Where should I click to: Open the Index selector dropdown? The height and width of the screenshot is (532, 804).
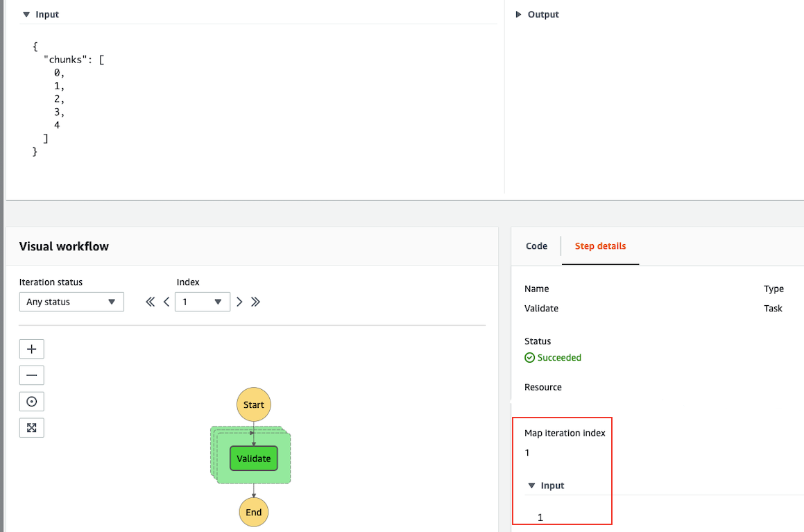tap(219, 302)
